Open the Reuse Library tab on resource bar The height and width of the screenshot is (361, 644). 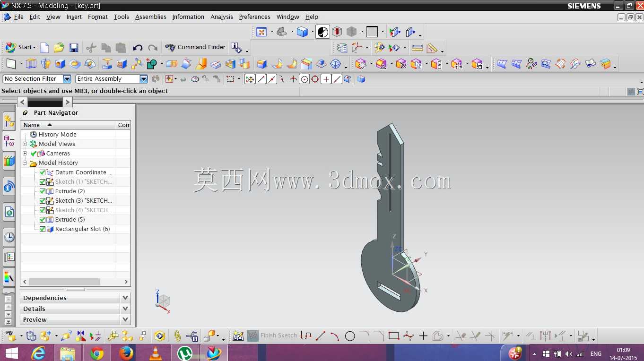pyautogui.click(x=9, y=161)
